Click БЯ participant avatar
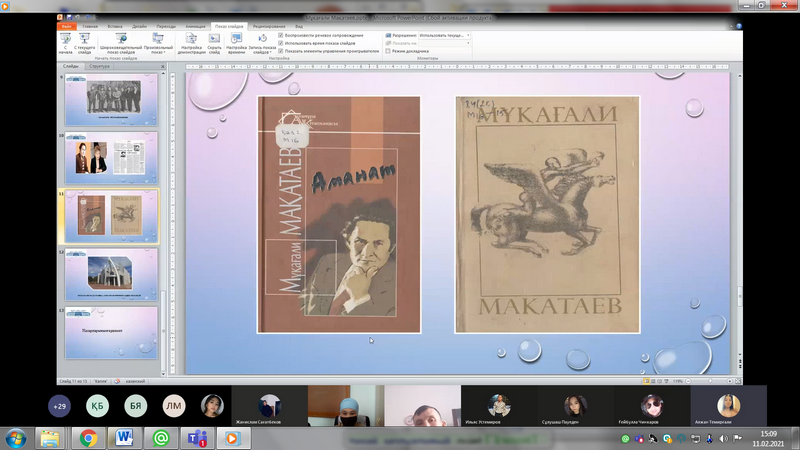Image resolution: width=800 pixels, height=450 pixels. point(136,406)
